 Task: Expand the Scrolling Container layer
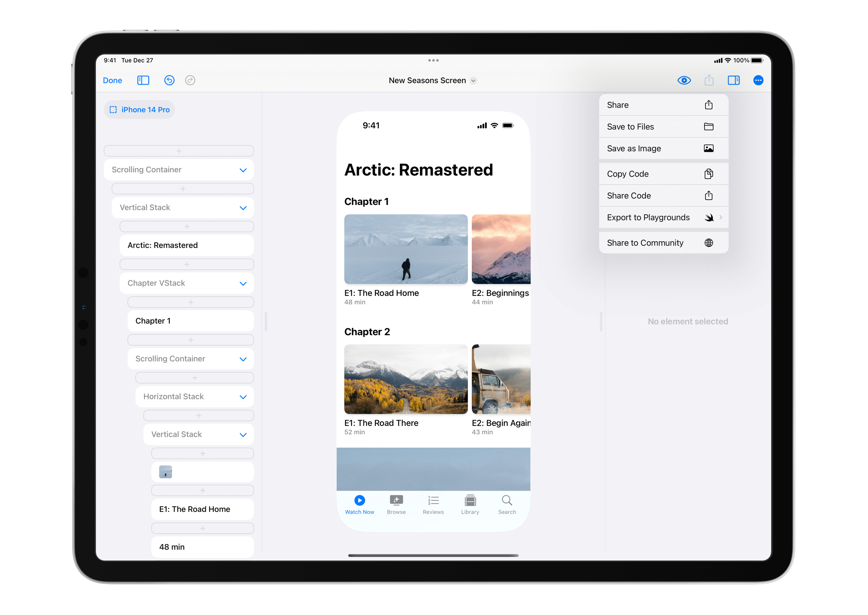[244, 169]
